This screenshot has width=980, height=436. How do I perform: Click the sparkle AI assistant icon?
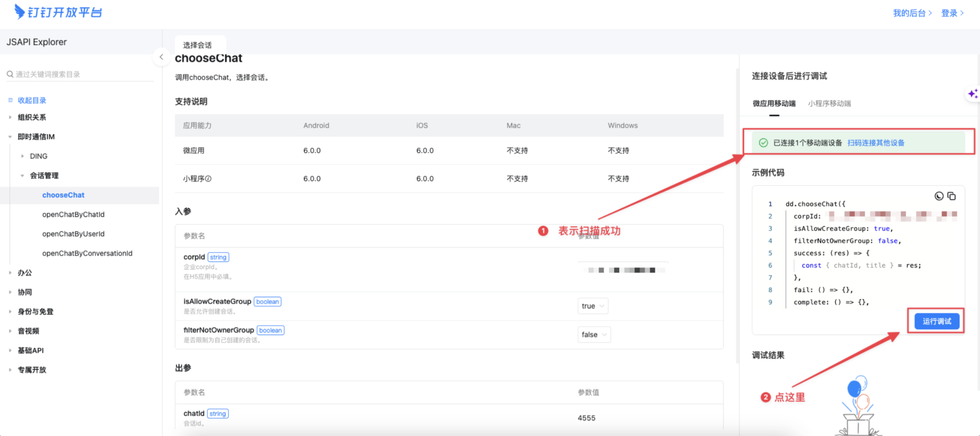[972, 94]
